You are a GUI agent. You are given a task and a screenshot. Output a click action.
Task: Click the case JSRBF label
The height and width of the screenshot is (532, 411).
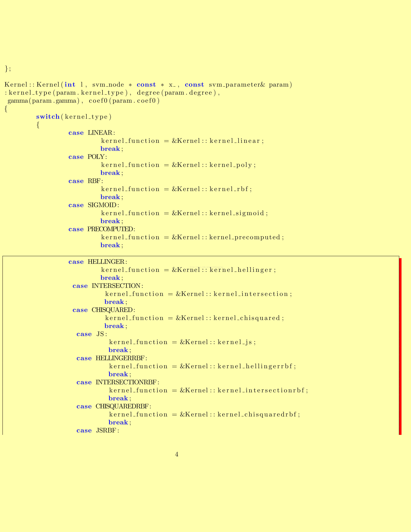pyautogui.click(x=98, y=430)
